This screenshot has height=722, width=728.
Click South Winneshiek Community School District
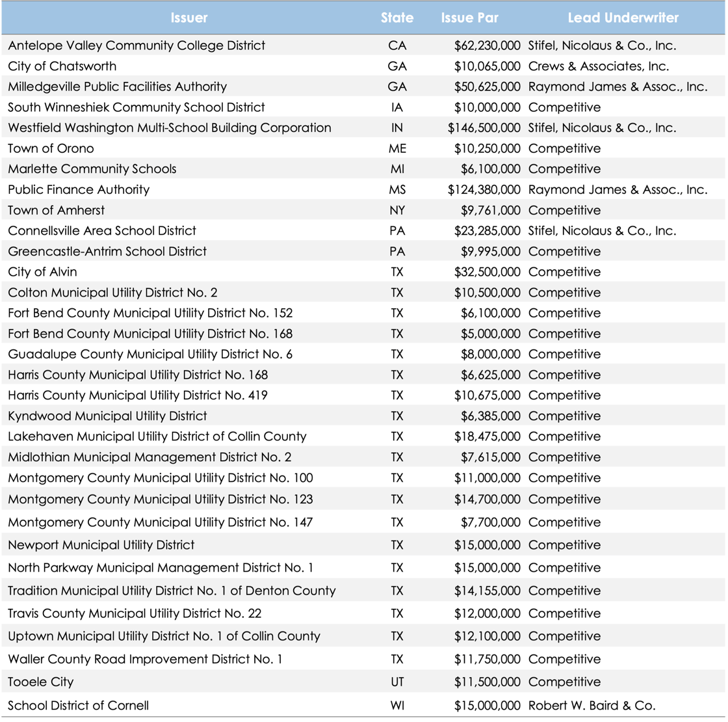(x=136, y=107)
